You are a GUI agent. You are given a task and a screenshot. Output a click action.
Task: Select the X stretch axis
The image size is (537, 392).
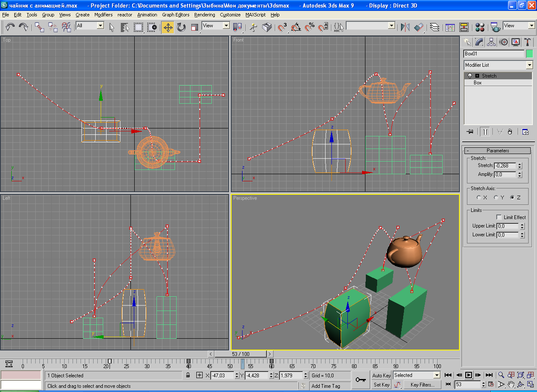(479, 198)
